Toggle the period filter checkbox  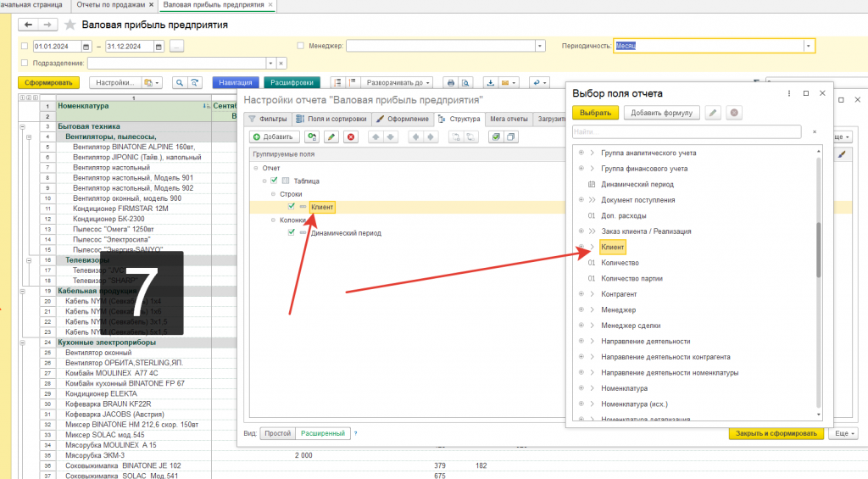pyautogui.click(x=25, y=47)
